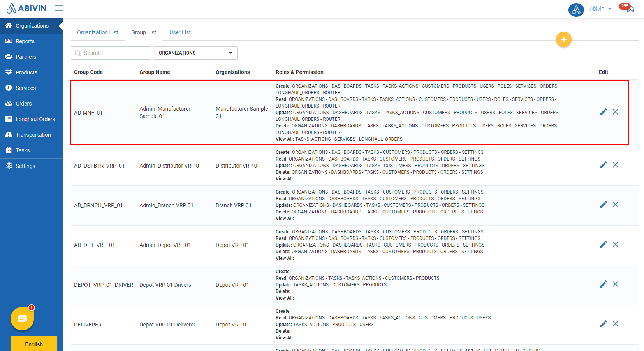This screenshot has width=644, height=351.
Task: Select the AD_DPT_VRP_01 group code
Action: (95, 245)
